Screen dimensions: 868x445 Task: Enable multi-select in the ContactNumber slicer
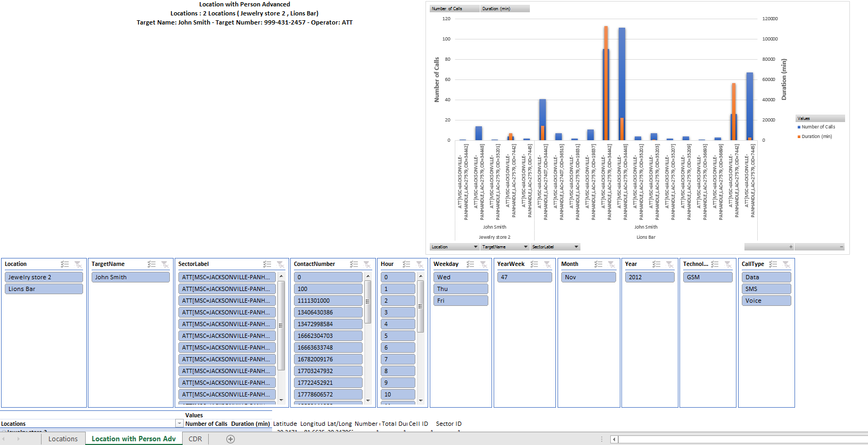click(x=354, y=264)
